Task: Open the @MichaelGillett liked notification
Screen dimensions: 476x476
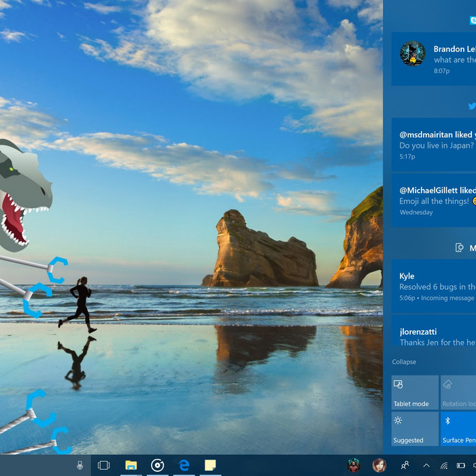Action: coord(435,201)
